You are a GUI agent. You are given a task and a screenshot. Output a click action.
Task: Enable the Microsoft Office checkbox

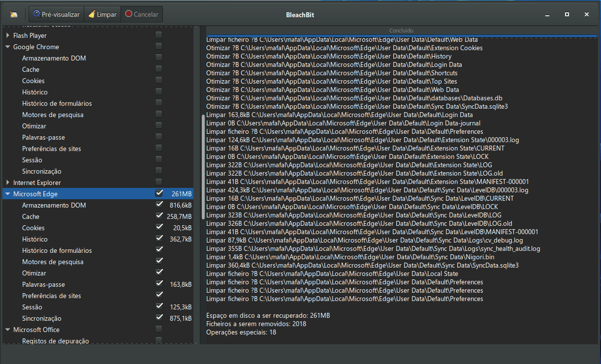[x=158, y=329]
